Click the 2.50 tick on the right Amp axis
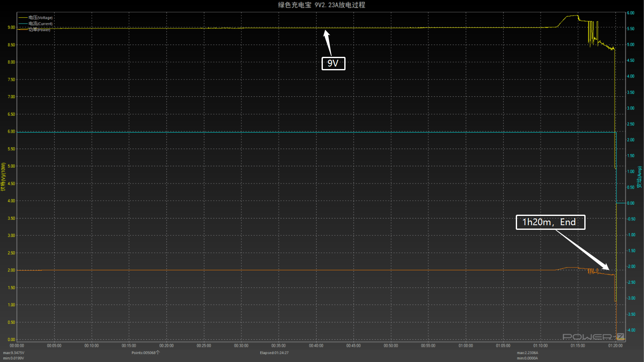 click(x=631, y=124)
